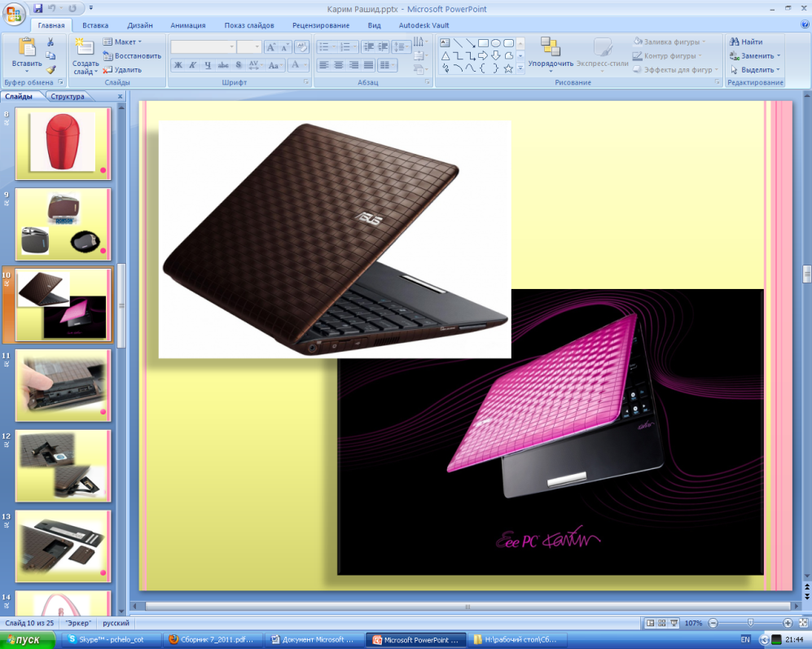812x649 pixels.
Task: Click the Удалить delete slide button
Action: pos(122,69)
